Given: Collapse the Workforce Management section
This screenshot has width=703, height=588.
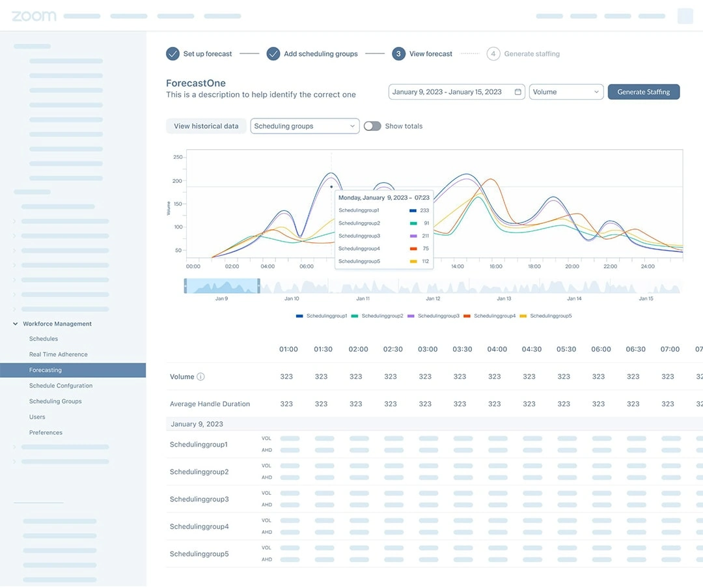Looking at the screenshot, I should [x=16, y=324].
